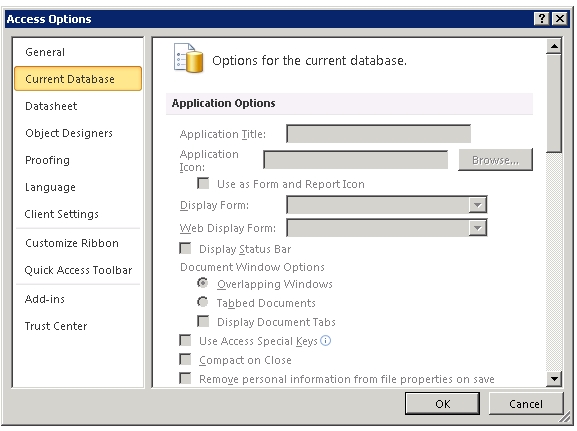Open Object Designers settings

(x=78, y=133)
